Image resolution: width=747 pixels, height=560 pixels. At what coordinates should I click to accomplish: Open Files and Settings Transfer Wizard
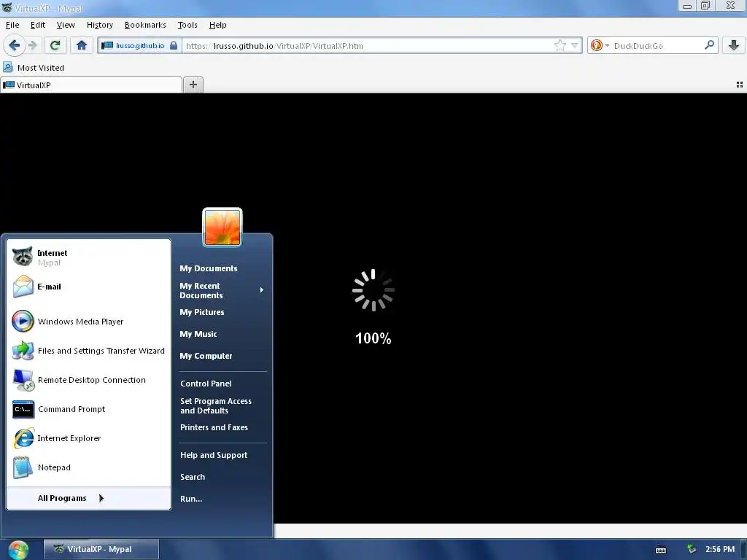(88, 351)
